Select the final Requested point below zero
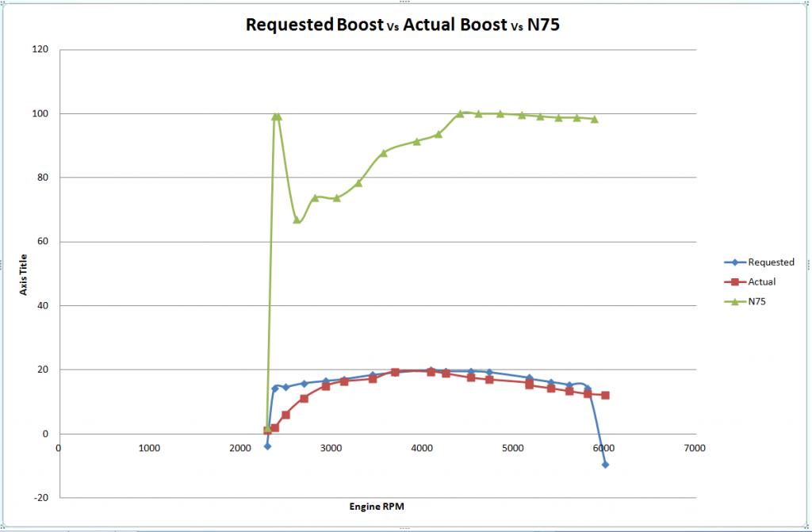 [x=605, y=465]
